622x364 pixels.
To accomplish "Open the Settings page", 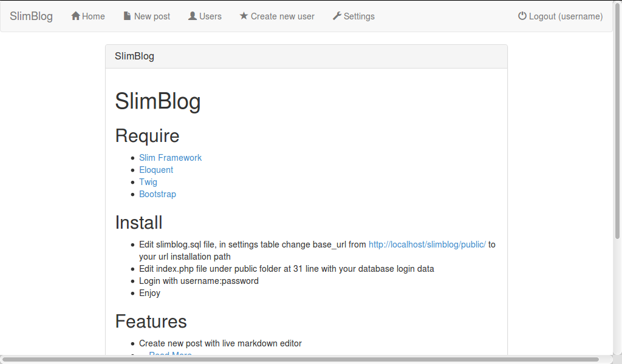I will (x=354, y=16).
